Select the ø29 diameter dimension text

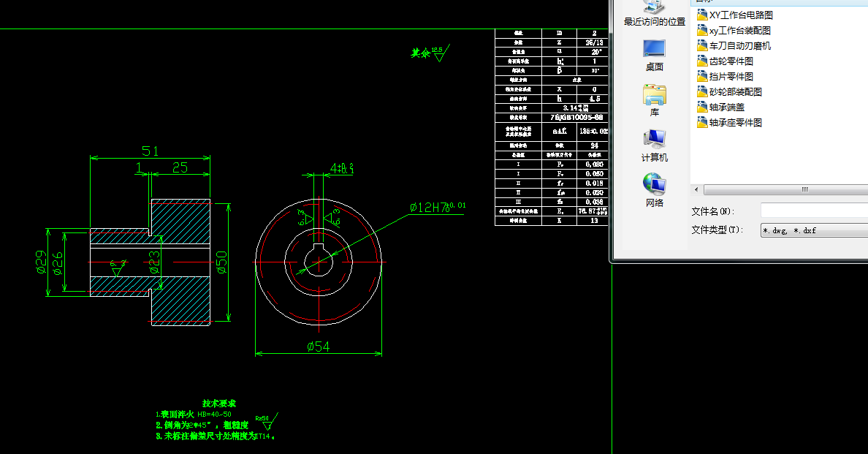pyautogui.click(x=41, y=262)
